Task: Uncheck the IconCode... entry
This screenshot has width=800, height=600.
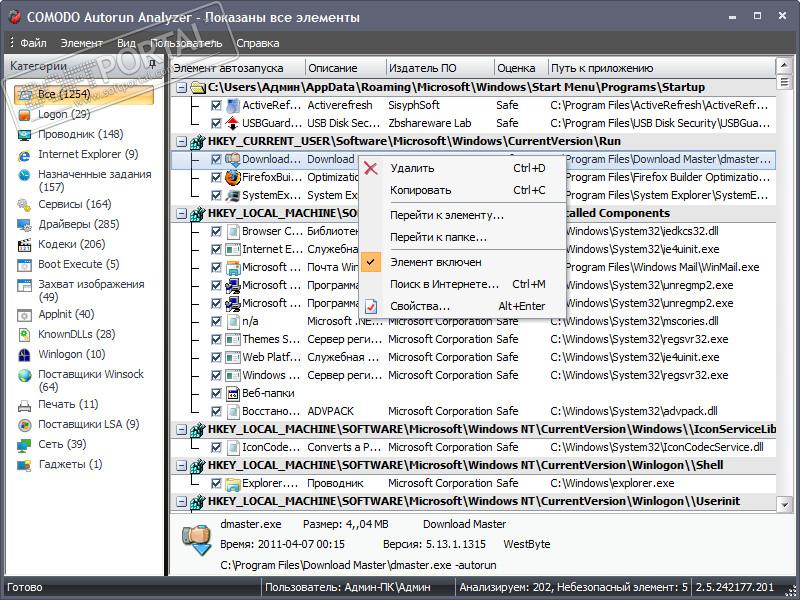Action: pos(216,447)
